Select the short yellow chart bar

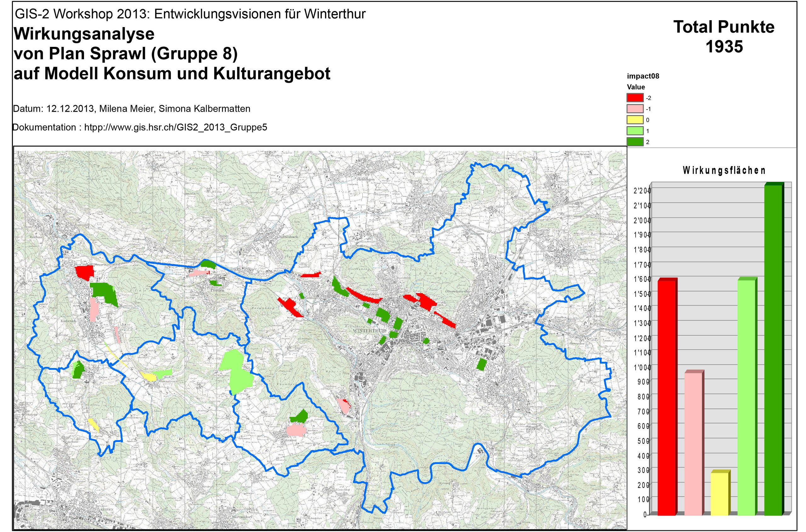719,494
